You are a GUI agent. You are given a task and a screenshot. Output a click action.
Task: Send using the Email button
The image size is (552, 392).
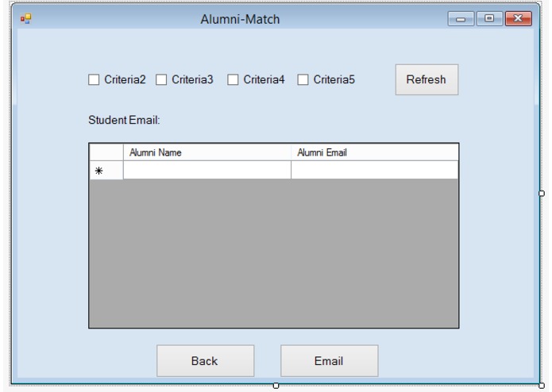(329, 361)
